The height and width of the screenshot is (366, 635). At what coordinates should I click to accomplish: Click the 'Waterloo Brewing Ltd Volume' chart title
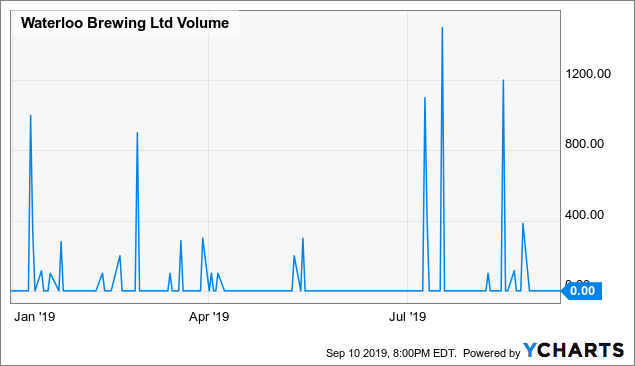[x=125, y=23]
